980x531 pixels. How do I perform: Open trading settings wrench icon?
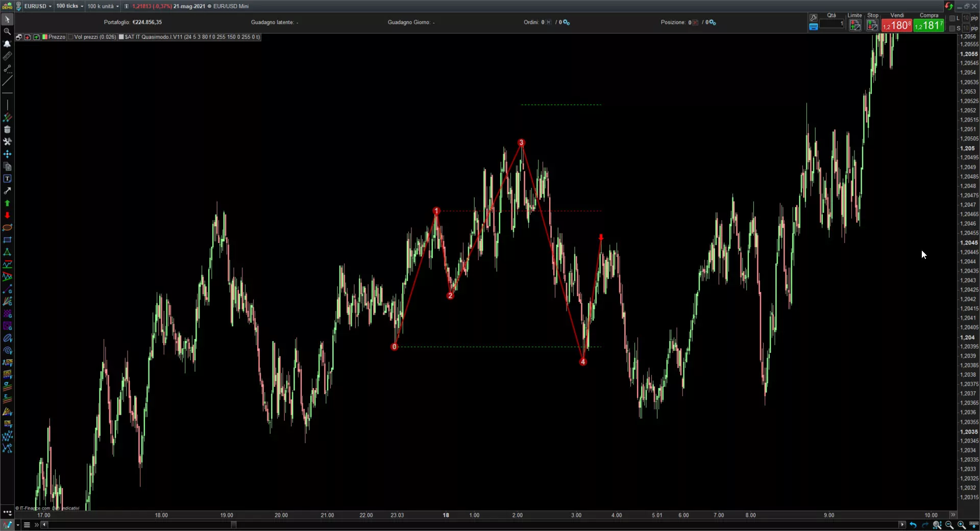pyautogui.click(x=814, y=18)
